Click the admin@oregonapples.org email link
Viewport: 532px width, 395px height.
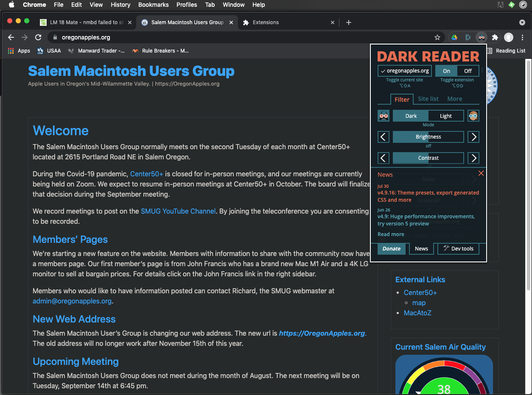tap(72, 301)
